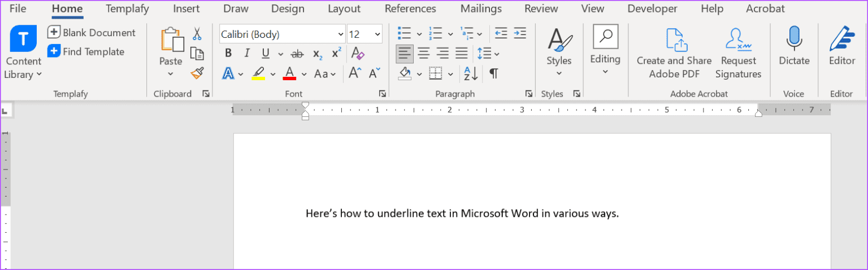Click the numbered list icon
The height and width of the screenshot is (270, 868).
pos(435,33)
